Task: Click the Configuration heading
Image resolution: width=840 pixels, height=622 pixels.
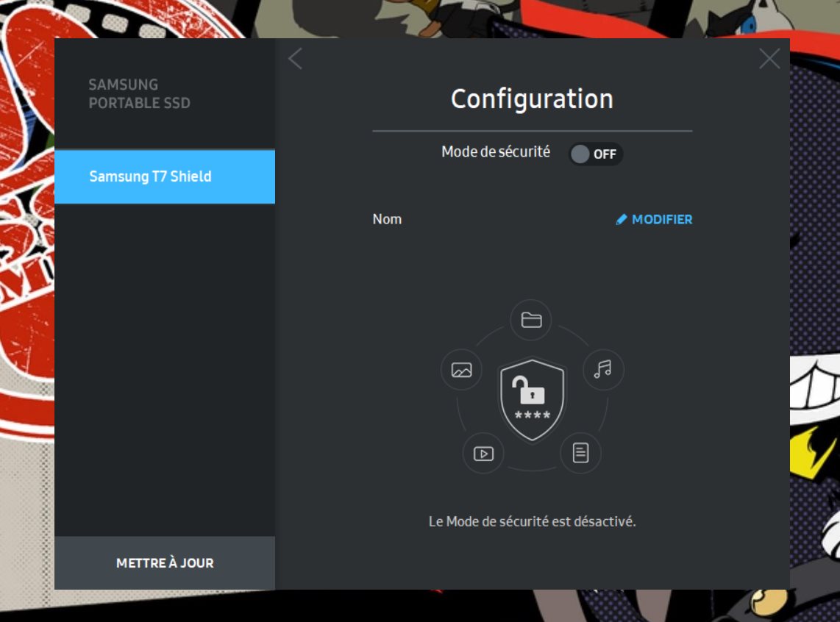Action: coord(532,99)
